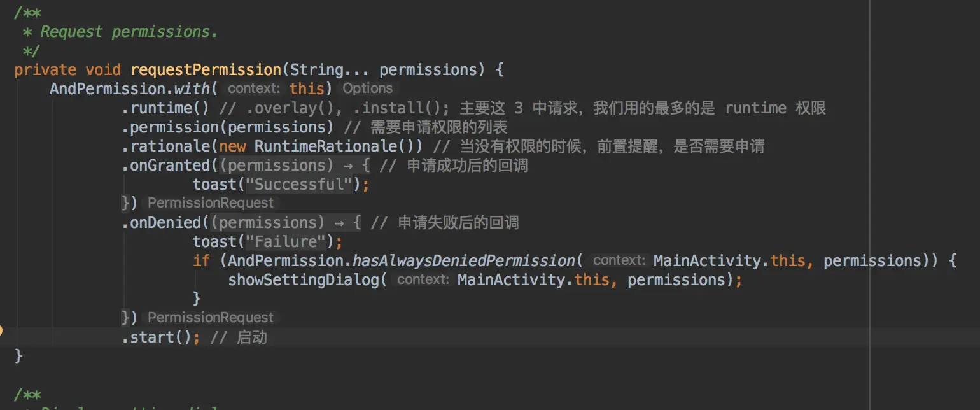The height and width of the screenshot is (410, 980).
Task: Click PermissionRequest hint after onDenied block
Action: point(211,318)
